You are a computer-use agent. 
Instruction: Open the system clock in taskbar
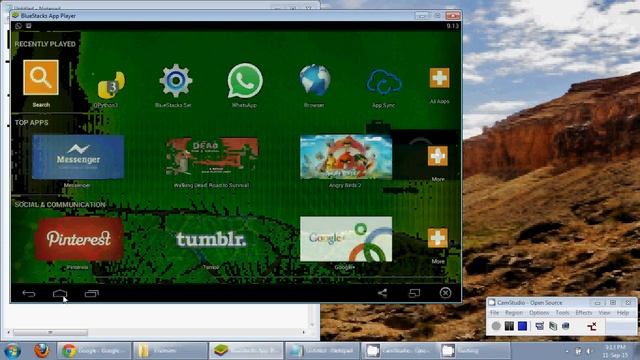coord(616,351)
